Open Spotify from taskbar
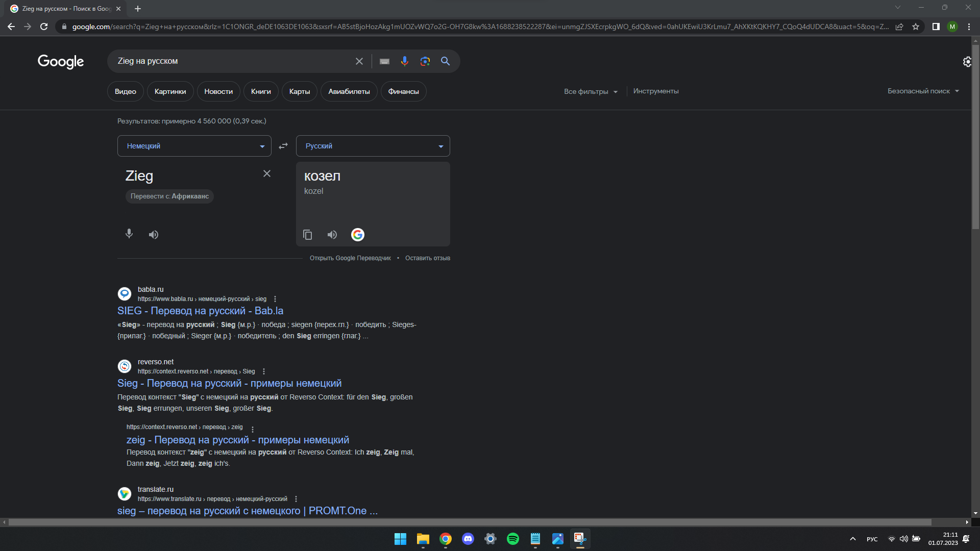The height and width of the screenshot is (551, 980). [512, 539]
